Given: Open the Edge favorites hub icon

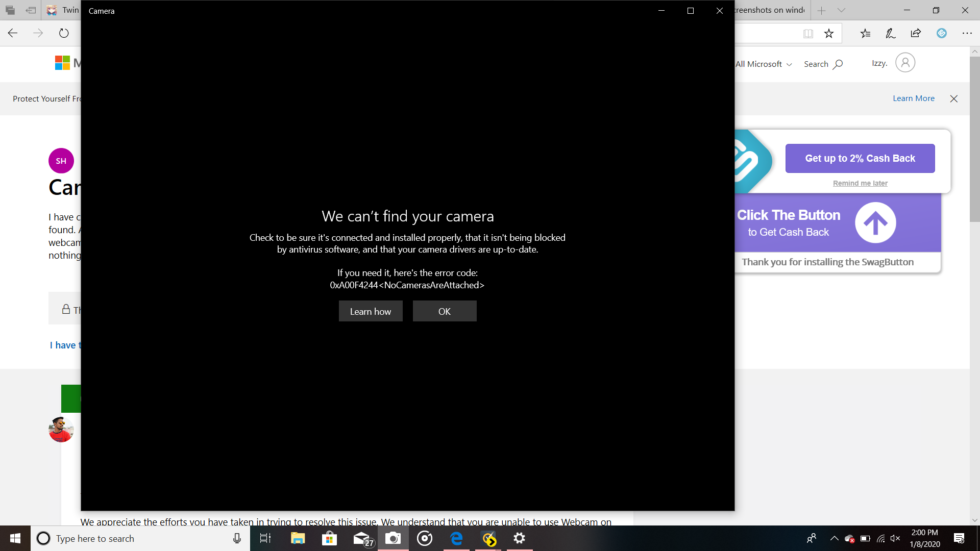Looking at the screenshot, I should pyautogui.click(x=865, y=34).
